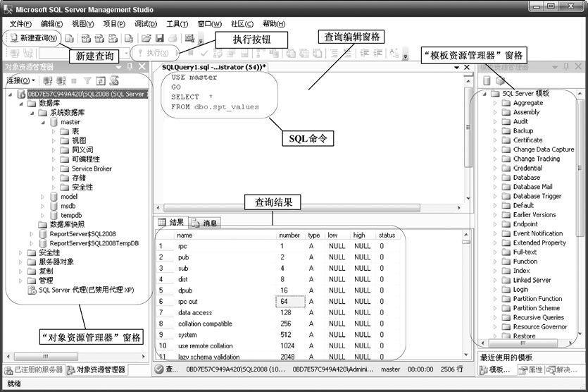Expand the Aggregate template folder
The width and height of the screenshot is (588, 392).
(x=495, y=103)
